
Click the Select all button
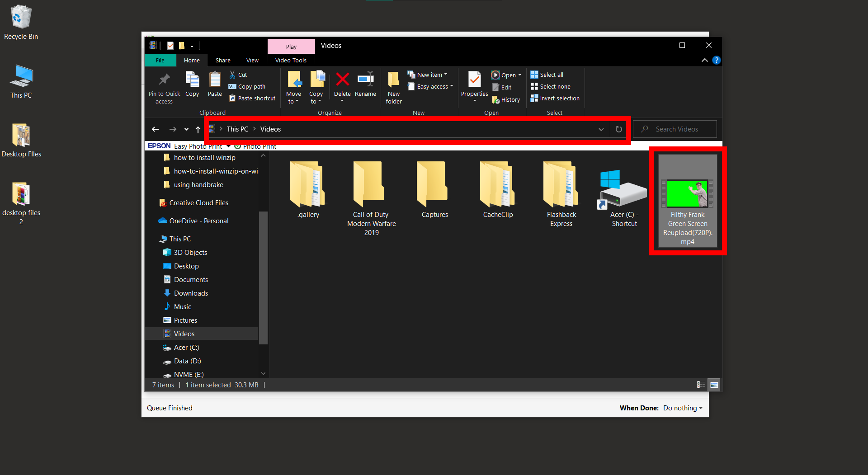coord(547,74)
